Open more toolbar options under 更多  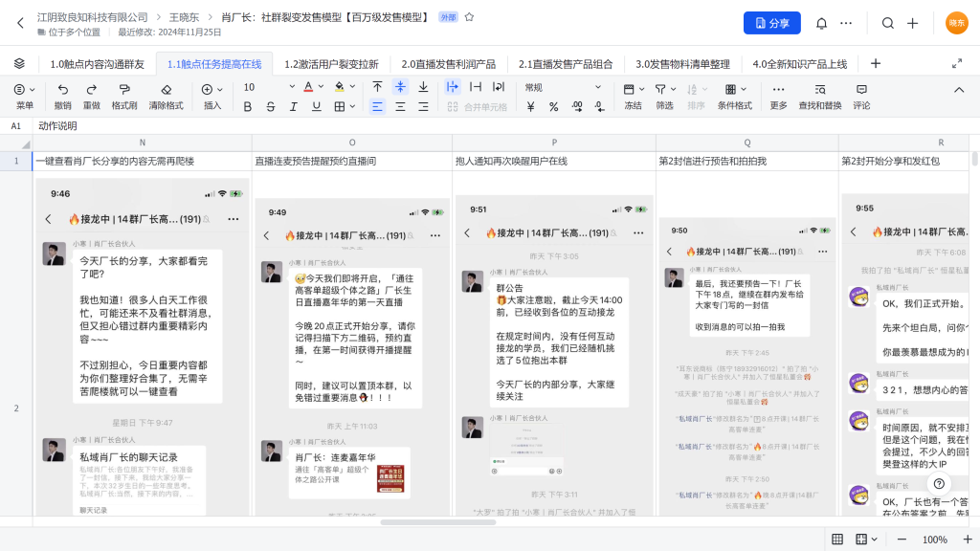click(778, 97)
